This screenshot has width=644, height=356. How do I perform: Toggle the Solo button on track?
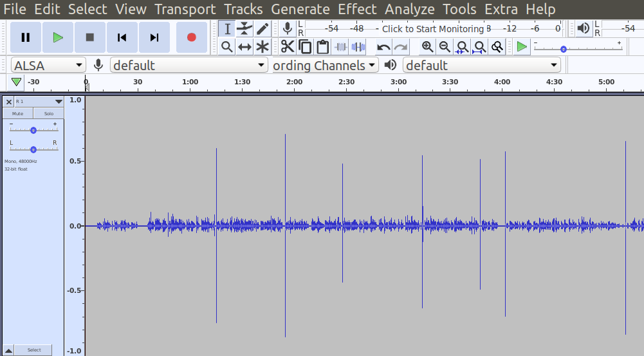pos(49,113)
